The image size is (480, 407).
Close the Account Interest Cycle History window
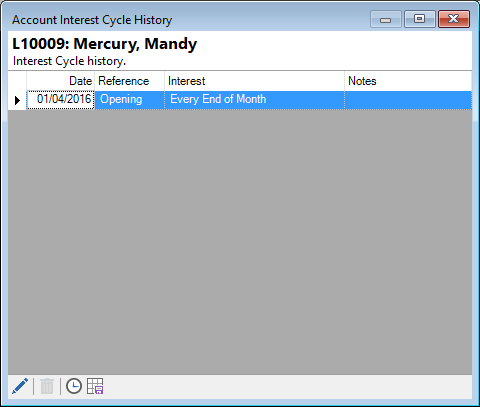click(454, 19)
